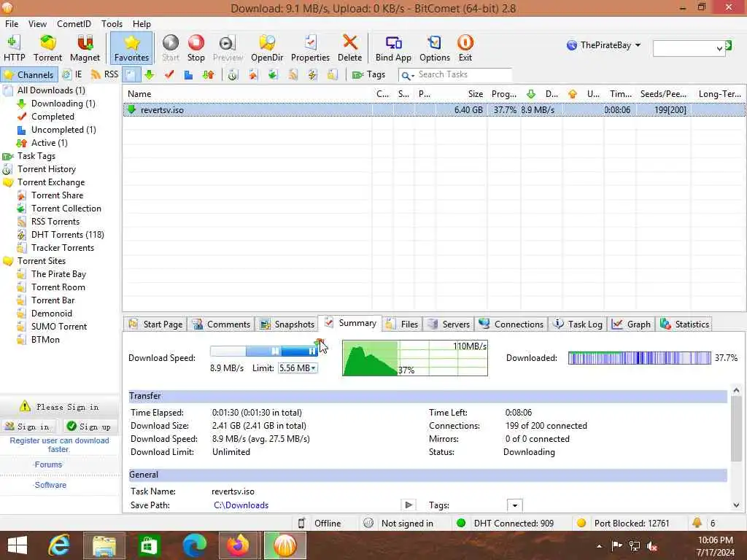Click the RSS Torrents filter icon in toolbar
The width and height of the screenshot is (747, 560).
[x=293, y=75]
